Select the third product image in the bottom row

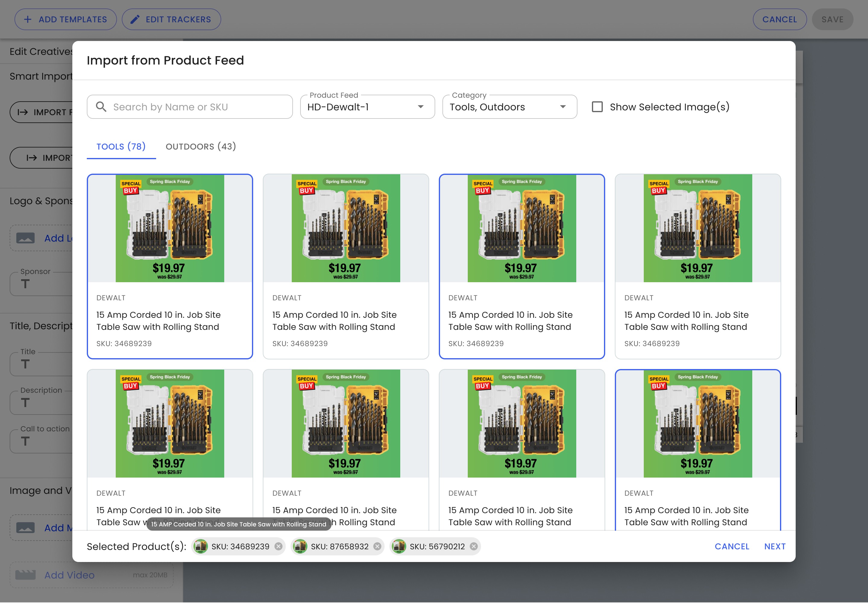click(522, 424)
